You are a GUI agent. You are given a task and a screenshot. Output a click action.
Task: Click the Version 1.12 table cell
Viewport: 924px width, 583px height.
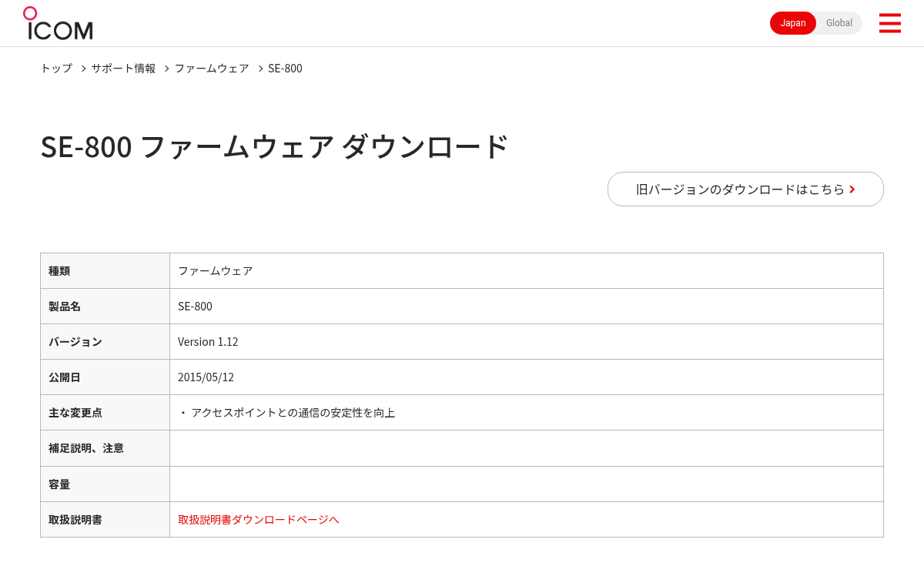click(527, 342)
